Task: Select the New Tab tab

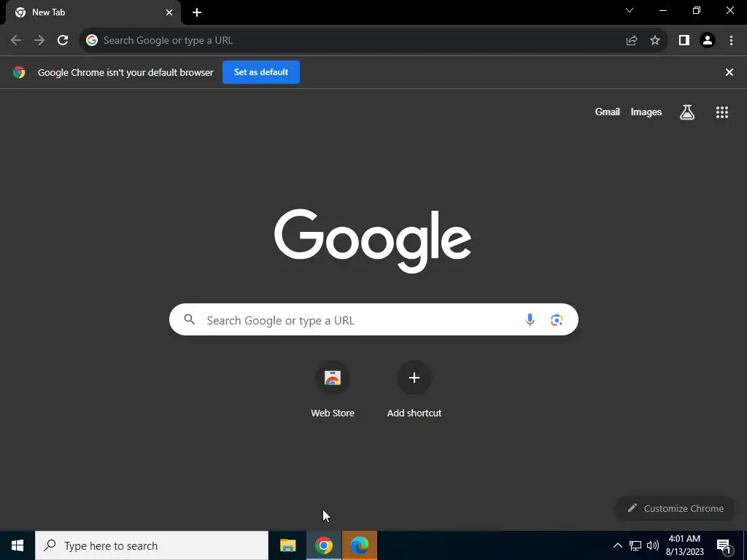Action: [93, 13]
